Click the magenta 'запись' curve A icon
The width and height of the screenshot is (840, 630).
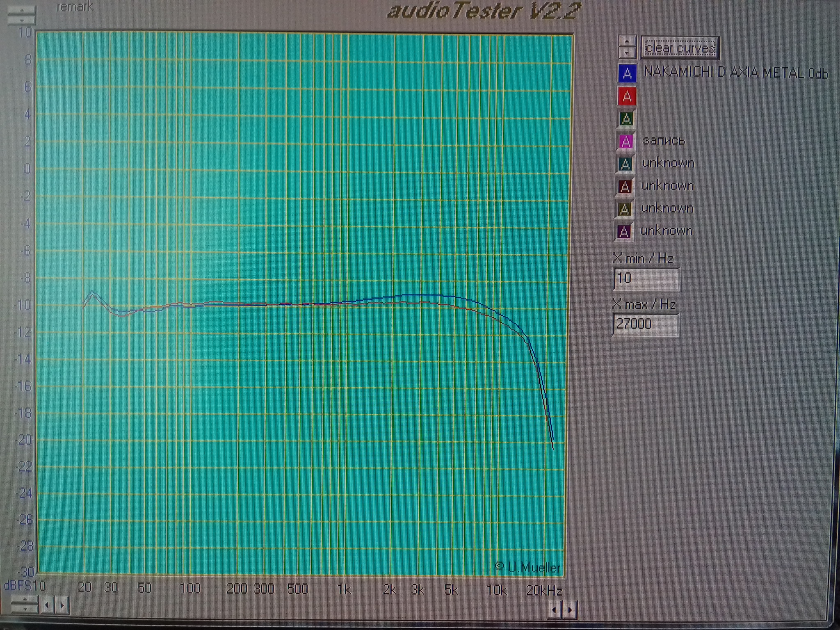625,142
